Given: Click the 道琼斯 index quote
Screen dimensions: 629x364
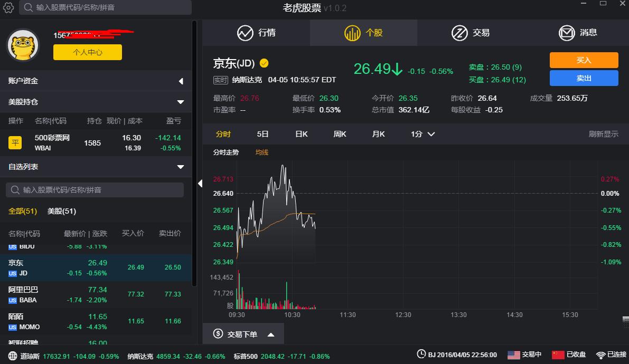Looking at the screenshot, I should 69,356.
